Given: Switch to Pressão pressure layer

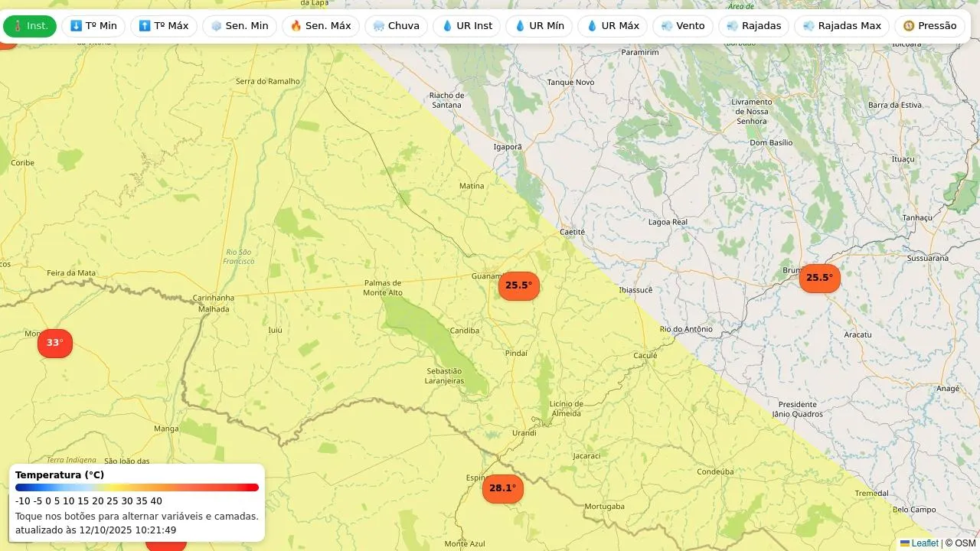Looking at the screenshot, I should click(x=929, y=26).
